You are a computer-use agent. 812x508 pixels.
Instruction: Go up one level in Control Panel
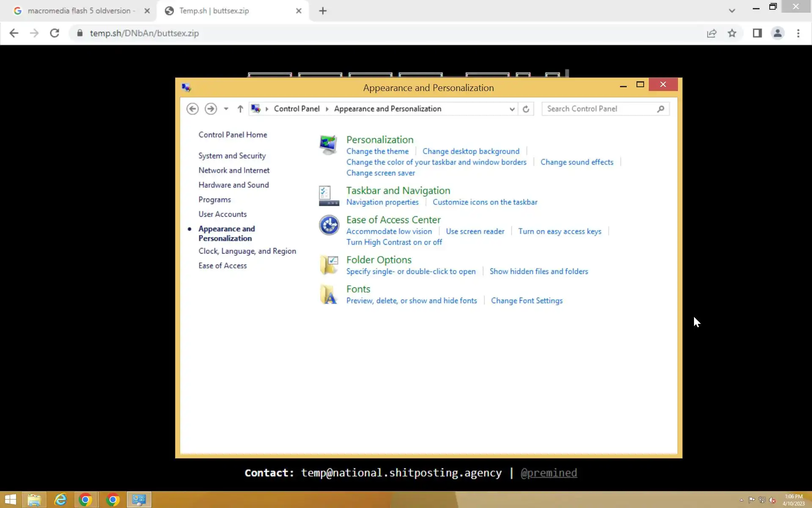point(240,109)
